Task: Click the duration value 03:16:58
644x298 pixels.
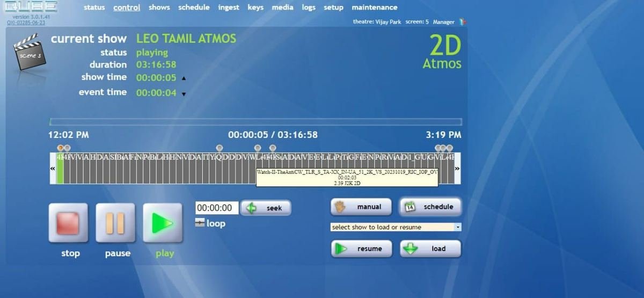Action: click(x=156, y=65)
